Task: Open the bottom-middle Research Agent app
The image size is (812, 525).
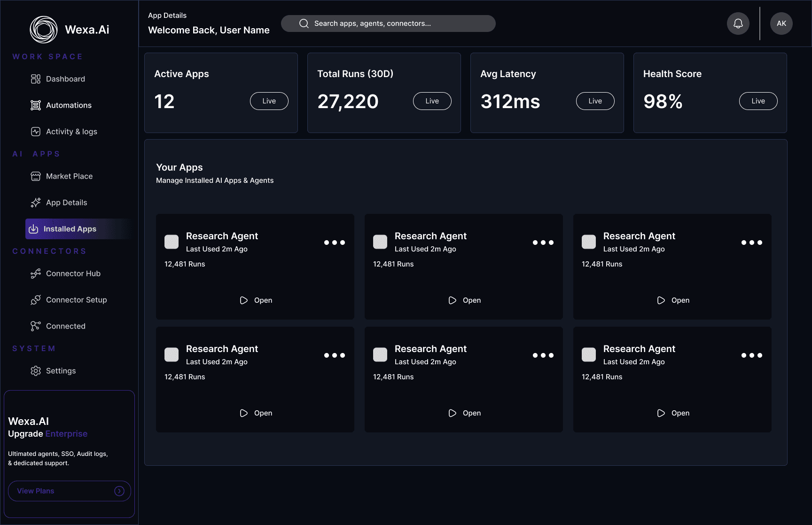Action: pyautogui.click(x=464, y=413)
